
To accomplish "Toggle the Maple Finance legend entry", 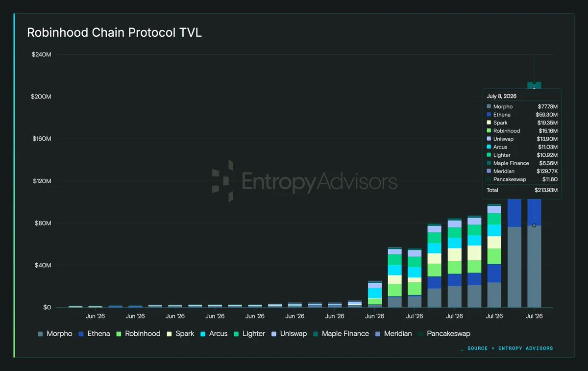I will pos(341,334).
